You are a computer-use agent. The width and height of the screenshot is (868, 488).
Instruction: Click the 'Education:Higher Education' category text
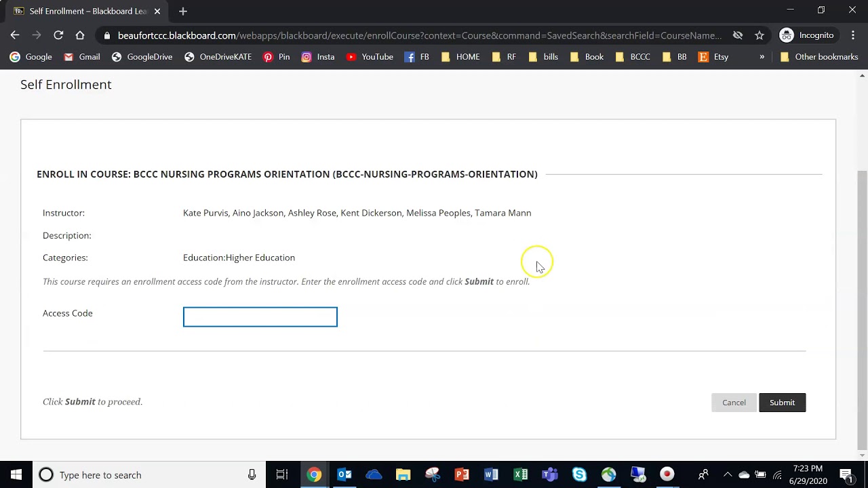coord(239,258)
